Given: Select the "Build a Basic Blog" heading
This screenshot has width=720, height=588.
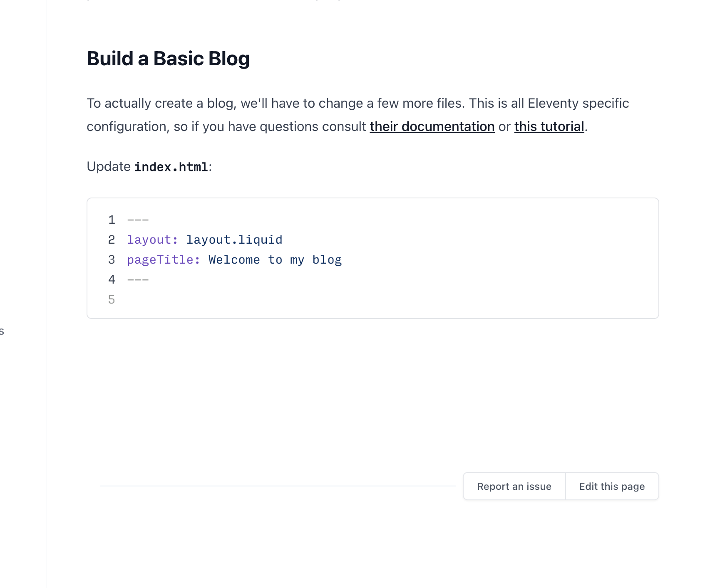Looking at the screenshot, I should [x=168, y=58].
